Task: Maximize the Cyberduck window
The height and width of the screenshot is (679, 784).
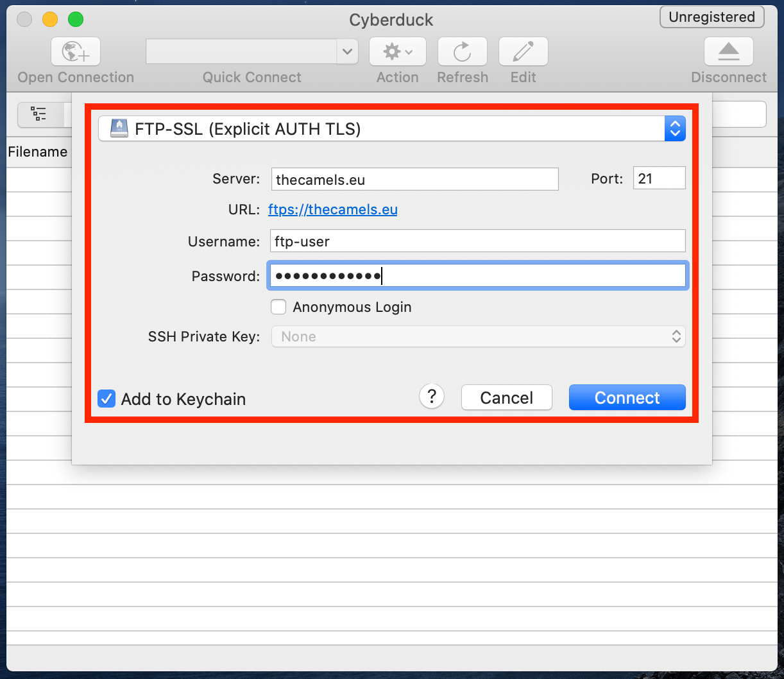Action: 76,19
